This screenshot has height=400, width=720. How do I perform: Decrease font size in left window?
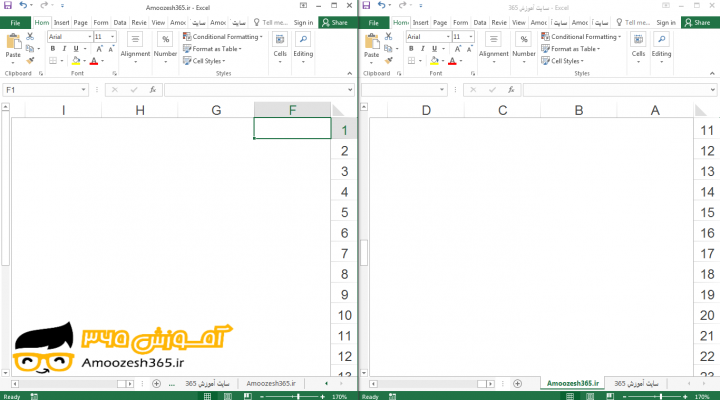pos(111,48)
